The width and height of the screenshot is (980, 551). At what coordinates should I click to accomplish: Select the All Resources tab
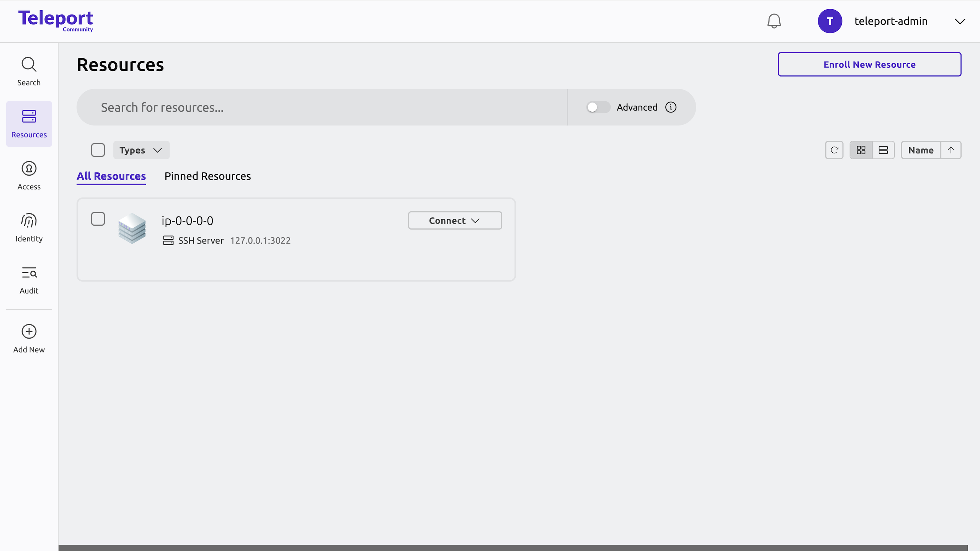tap(111, 176)
